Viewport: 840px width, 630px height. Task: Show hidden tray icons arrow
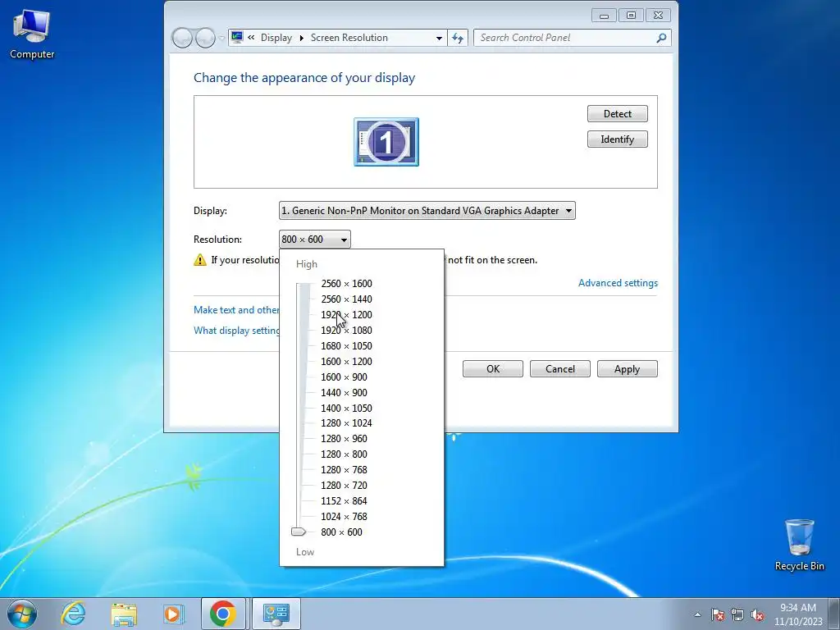click(697, 614)
